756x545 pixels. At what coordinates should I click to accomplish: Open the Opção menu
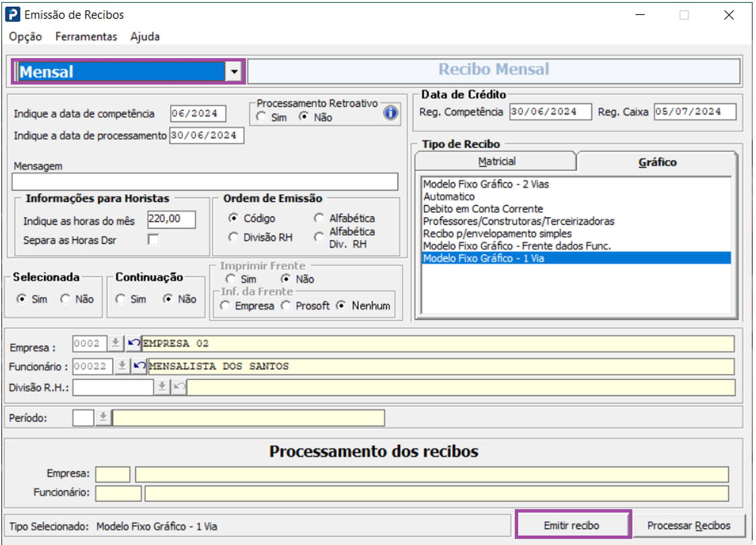(25, 37)
